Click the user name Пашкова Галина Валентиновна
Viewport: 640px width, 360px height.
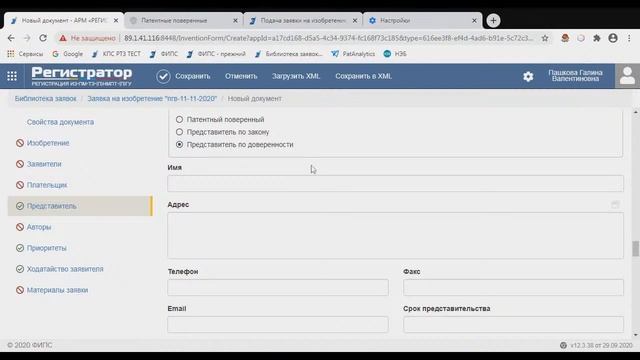tap(575, 76)
